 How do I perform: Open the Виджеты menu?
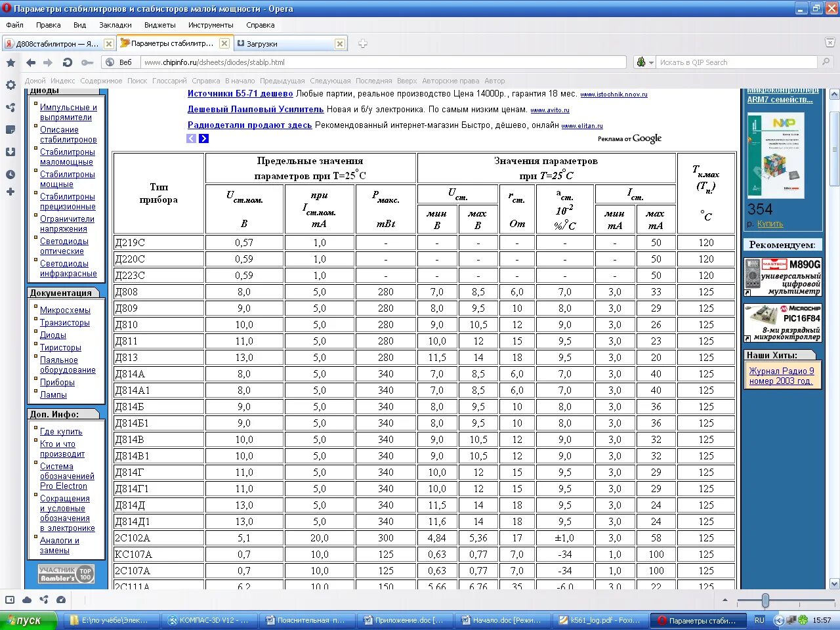coord(160,25)
